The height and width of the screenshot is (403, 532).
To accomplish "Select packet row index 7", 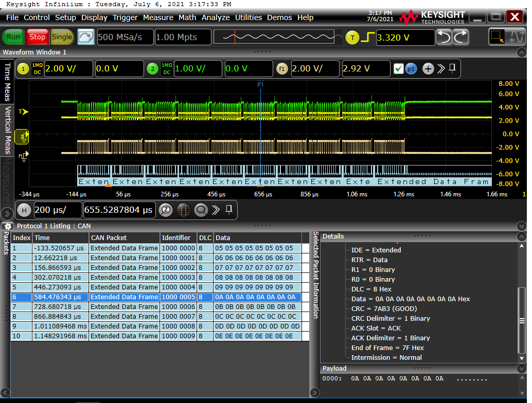I will coord(156,307).
